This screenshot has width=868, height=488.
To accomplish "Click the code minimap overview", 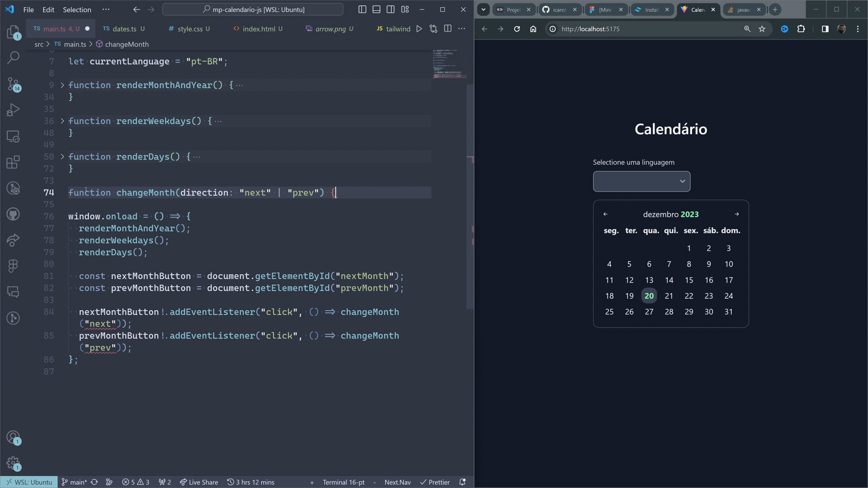I will (x=449, y=64).
